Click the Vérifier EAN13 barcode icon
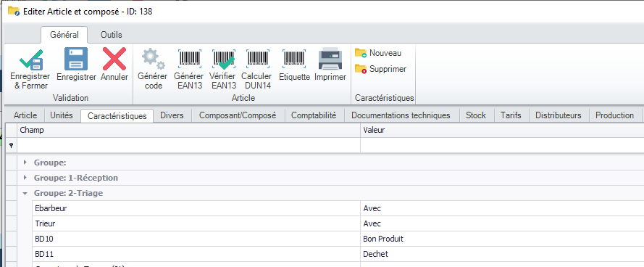The image size is (644, 267). point(224,59)
